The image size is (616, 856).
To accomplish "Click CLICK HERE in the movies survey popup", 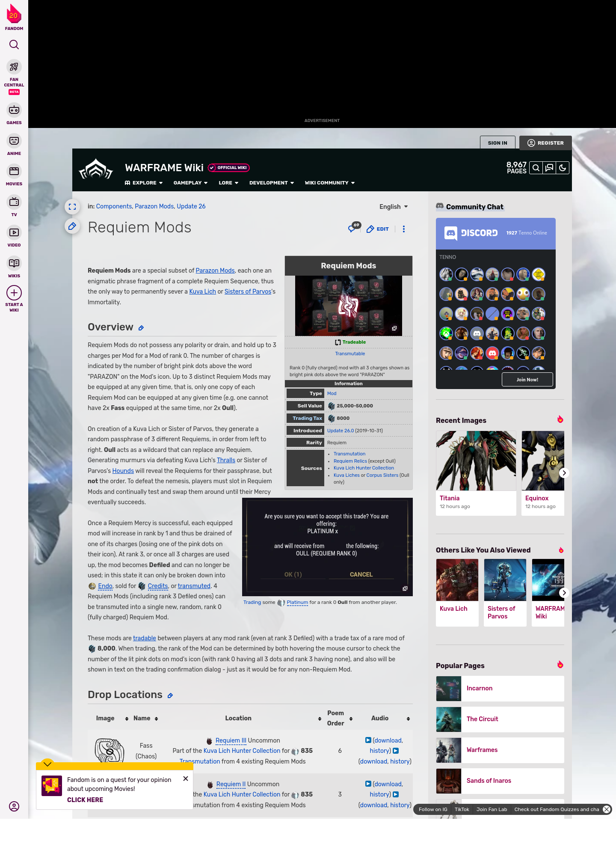I will (85, 800).
